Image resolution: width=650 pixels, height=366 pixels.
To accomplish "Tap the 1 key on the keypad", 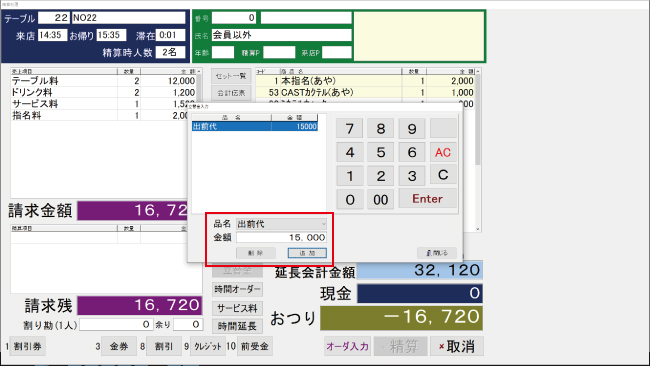I will point(349,176).
